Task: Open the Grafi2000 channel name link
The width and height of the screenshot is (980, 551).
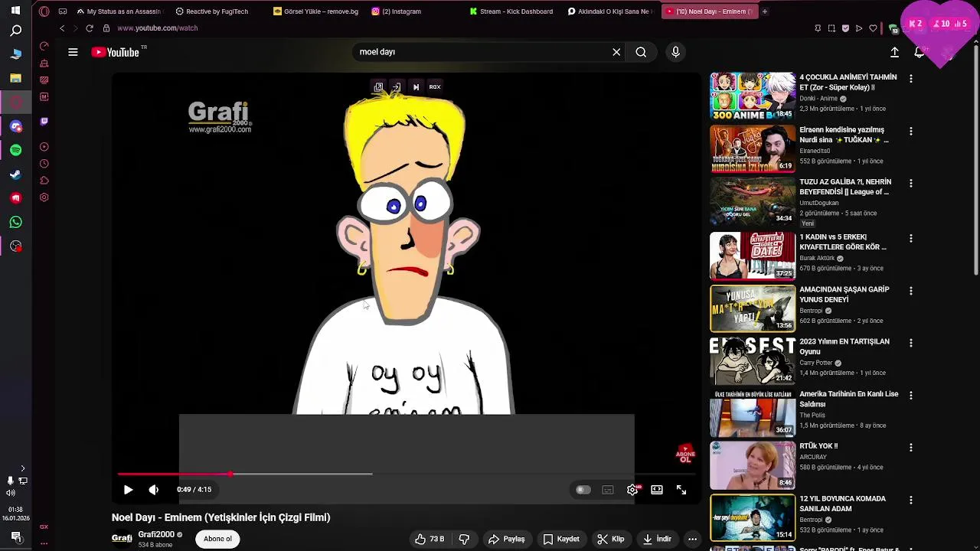Action: (x=156, y=534)
